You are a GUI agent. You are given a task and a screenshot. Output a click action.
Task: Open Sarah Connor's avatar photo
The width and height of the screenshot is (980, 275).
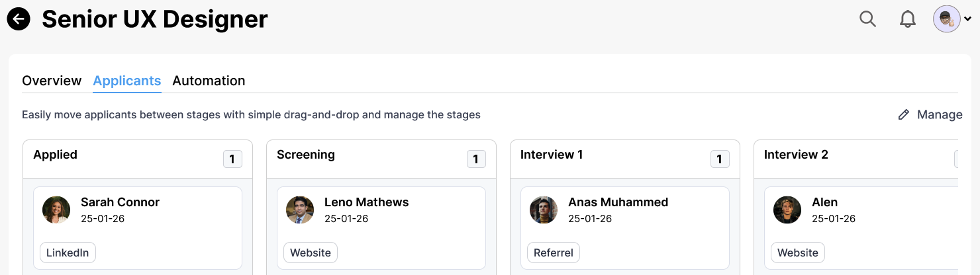click(x=56, y=210)
